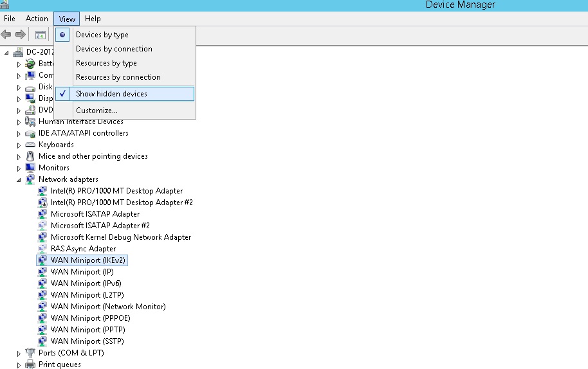Select the Monitors label text

(x=54, y=167)
